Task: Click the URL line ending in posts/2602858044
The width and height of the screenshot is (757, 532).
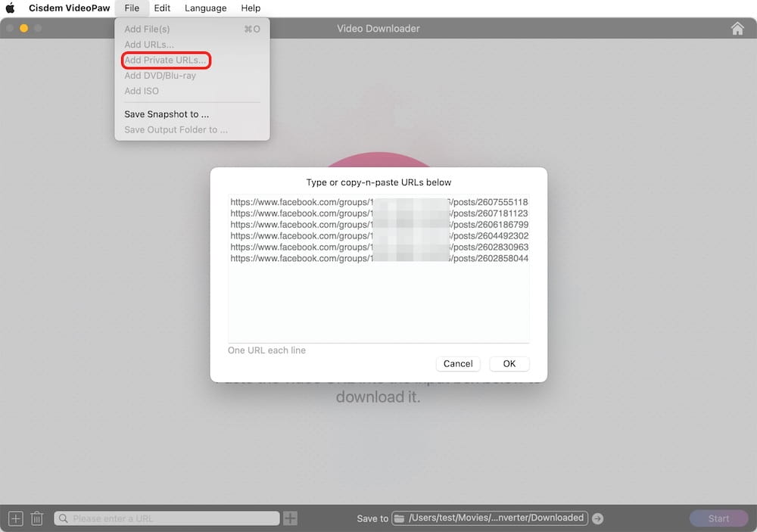Action: coord(379,258)
